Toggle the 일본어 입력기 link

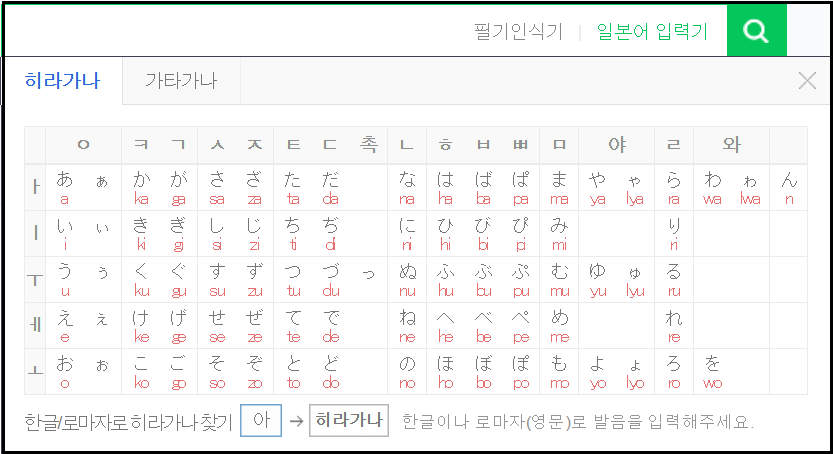(652, 32)
